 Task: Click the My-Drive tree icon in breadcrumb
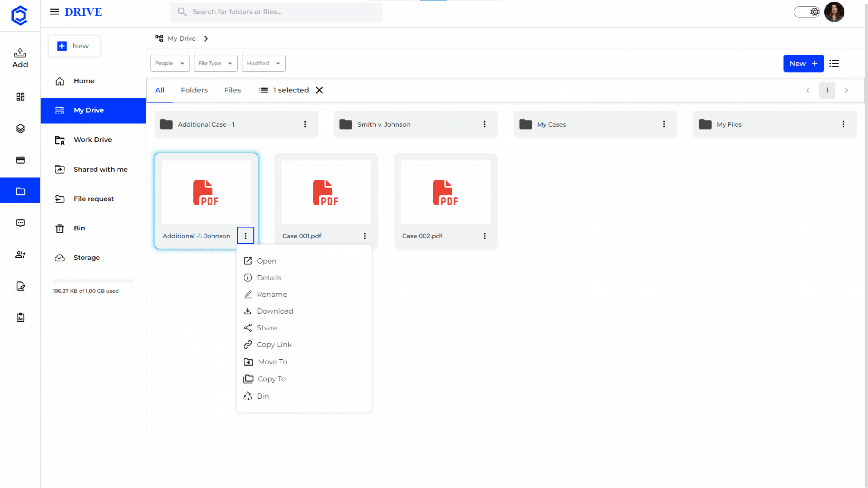(x=159, y=38)
